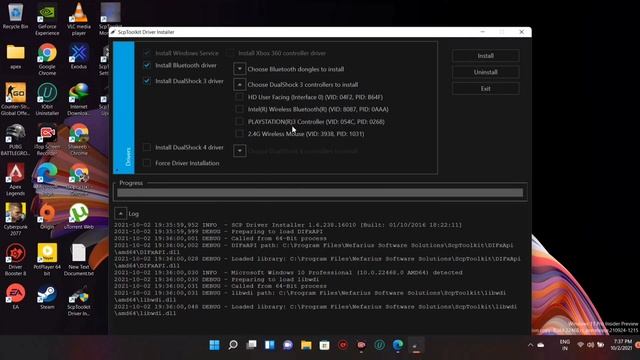Open the Recycle Bin desktop icon
The width and height of the screenshot is (640, 360).
point(16,16)
